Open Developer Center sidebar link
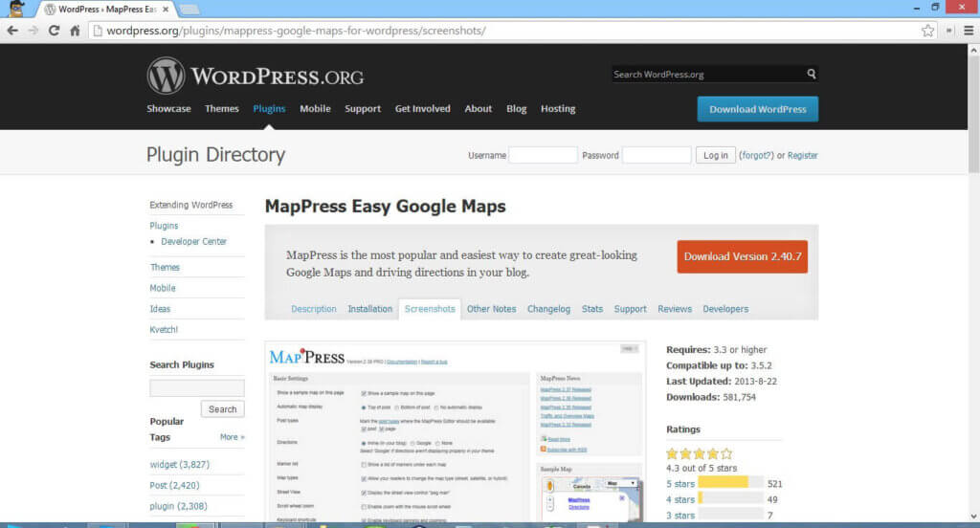This screenshot has height=528, width=980. (193, 241)
